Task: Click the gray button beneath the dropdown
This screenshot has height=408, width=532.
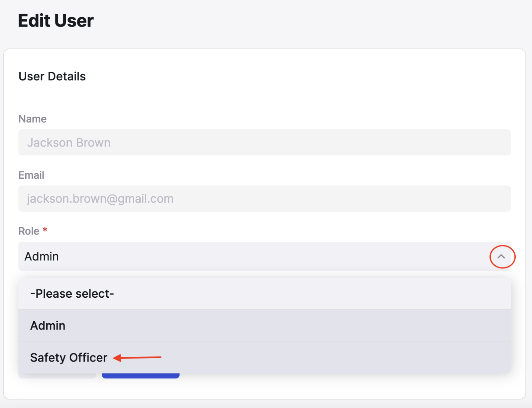Action: (57, 376)
